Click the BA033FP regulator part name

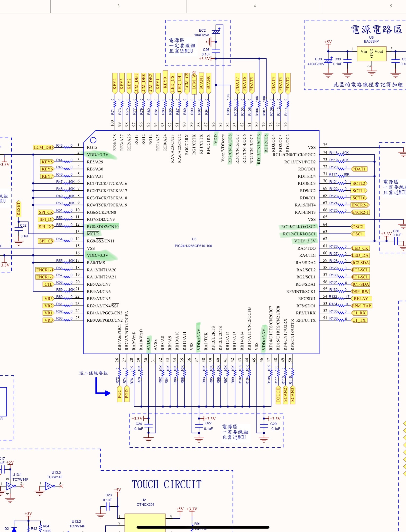(x=371, y=41)
